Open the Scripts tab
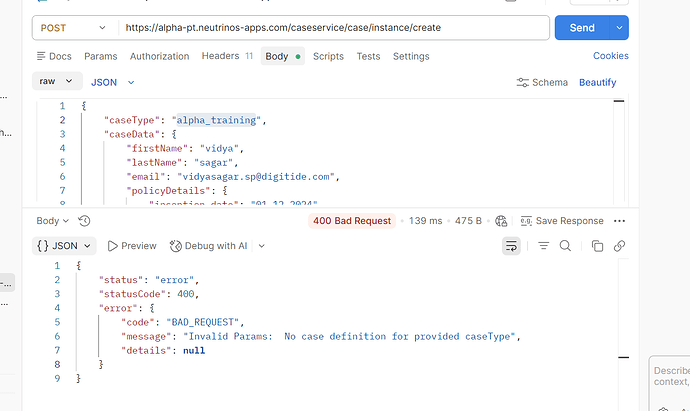 coord(328,56)
